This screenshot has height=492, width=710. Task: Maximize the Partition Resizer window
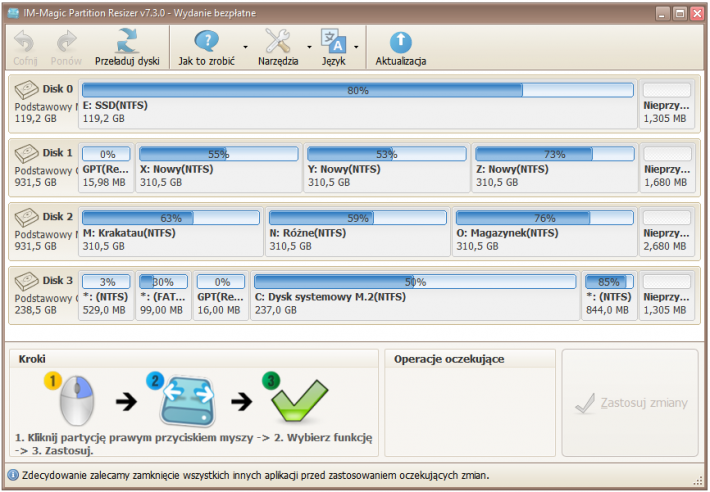point(680,14)
